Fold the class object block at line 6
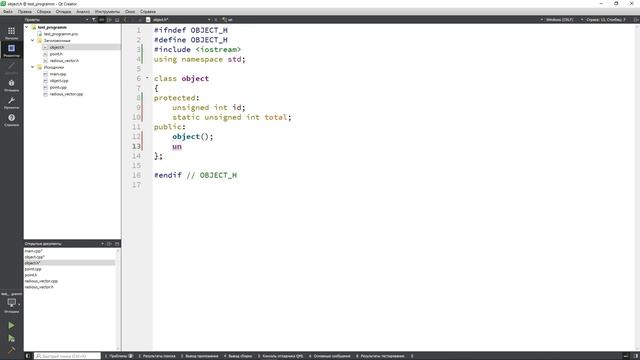This screenshot has height=360, width=640. tap(147, 78)
